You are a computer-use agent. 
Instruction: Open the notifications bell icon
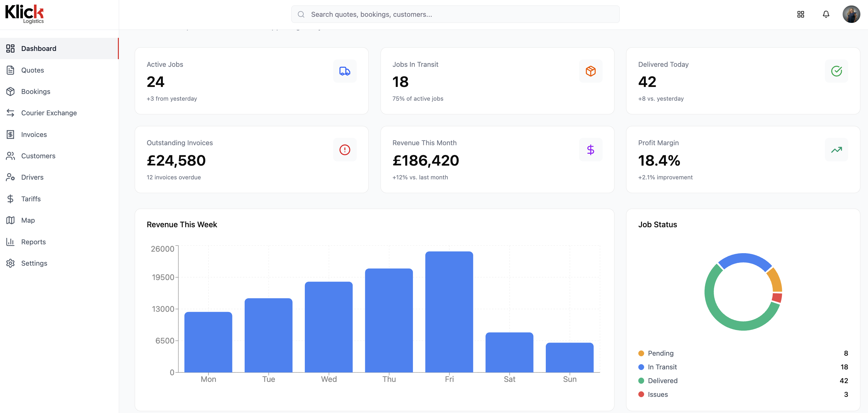pos(826,14)
